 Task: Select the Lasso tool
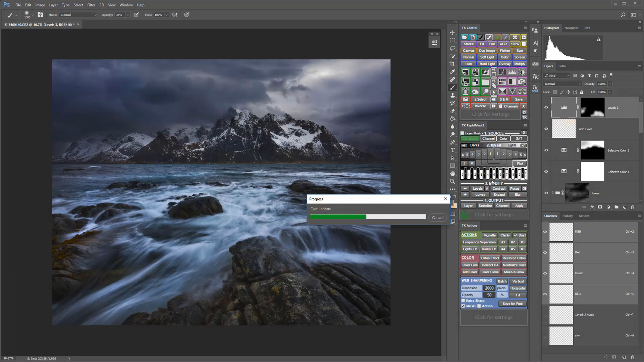(452, 48)
